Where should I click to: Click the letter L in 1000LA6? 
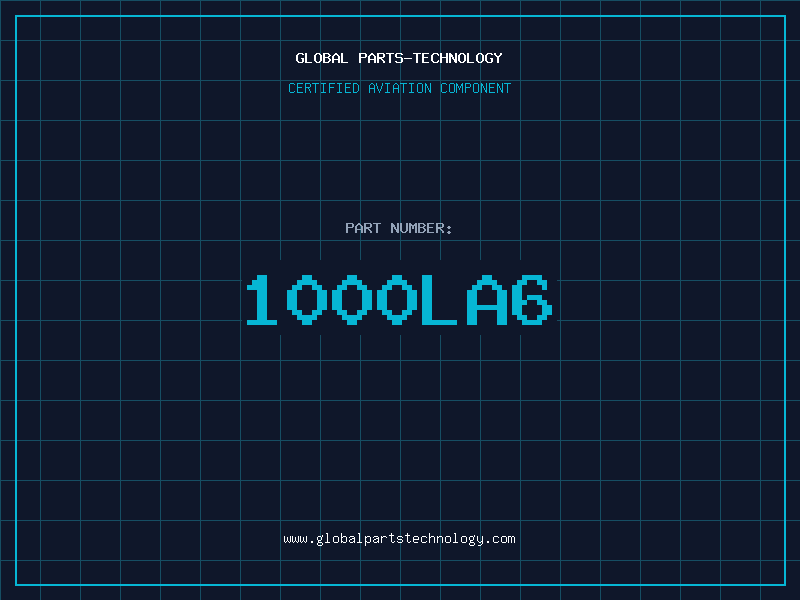pos(438,300)
